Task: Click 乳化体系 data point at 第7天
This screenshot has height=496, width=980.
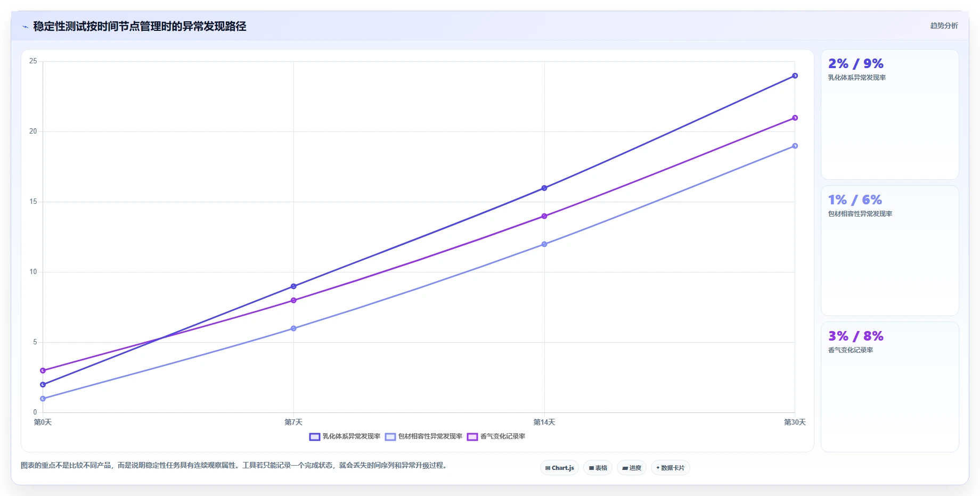Action: (293, 286)
